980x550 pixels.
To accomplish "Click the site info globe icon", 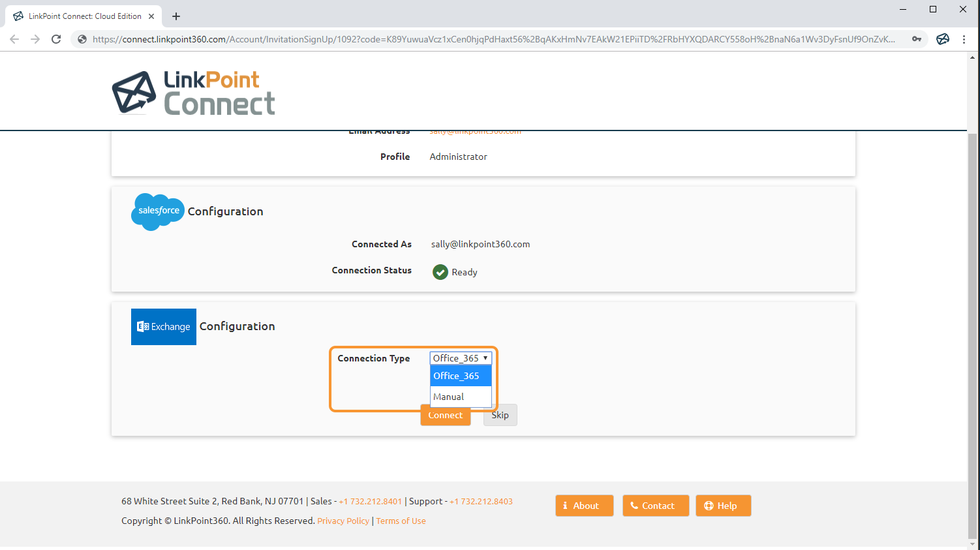I will coord(82,39).
